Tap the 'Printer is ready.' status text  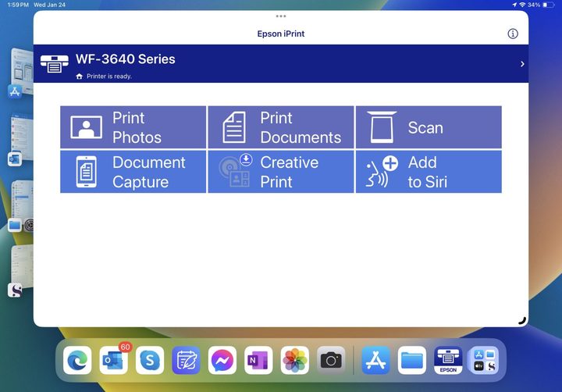(x=109, y=76)
